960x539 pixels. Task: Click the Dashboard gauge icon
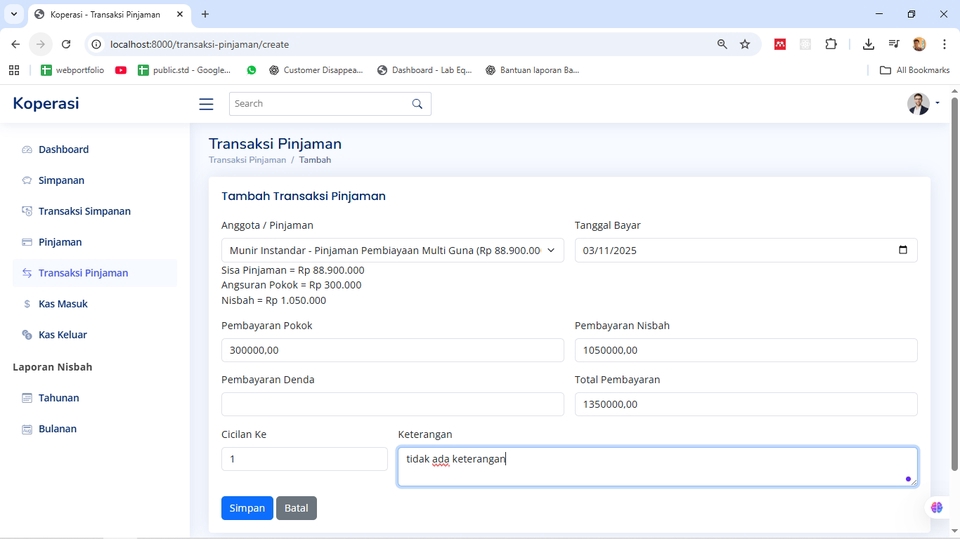point(27,149)
